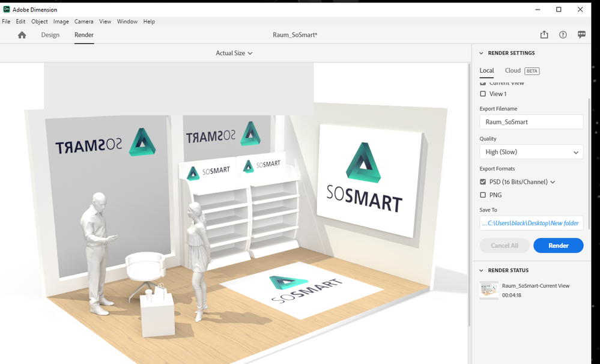Minimize the Adobe Dimension window
Viewport: 600px width, 364px height.
point(538,10)
